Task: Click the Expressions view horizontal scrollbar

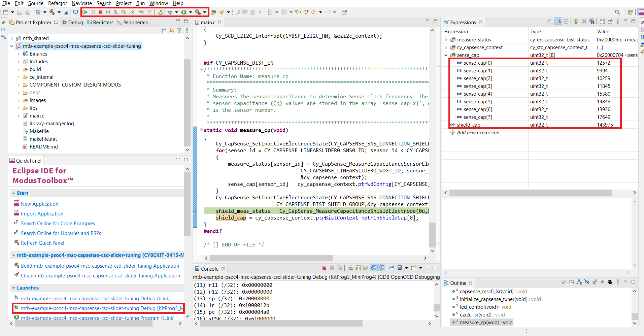Action: tap(530, 193)
